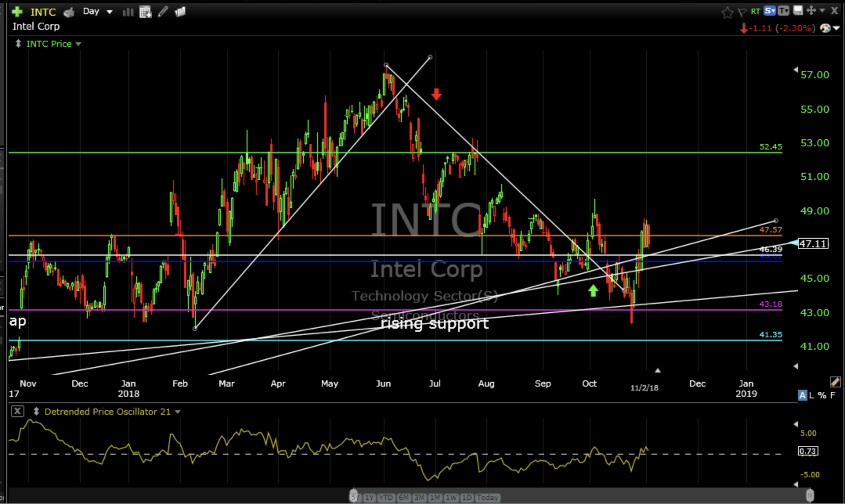Open the color palette icon

825,28
